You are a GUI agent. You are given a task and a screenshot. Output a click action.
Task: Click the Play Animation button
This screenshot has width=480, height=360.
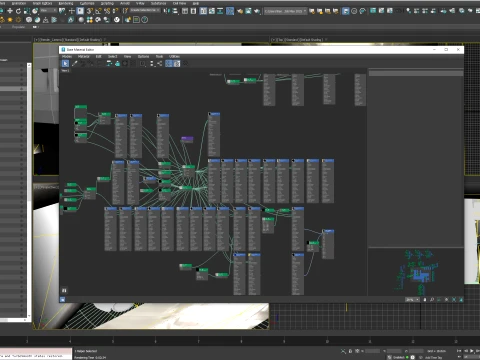pos(472,351)
